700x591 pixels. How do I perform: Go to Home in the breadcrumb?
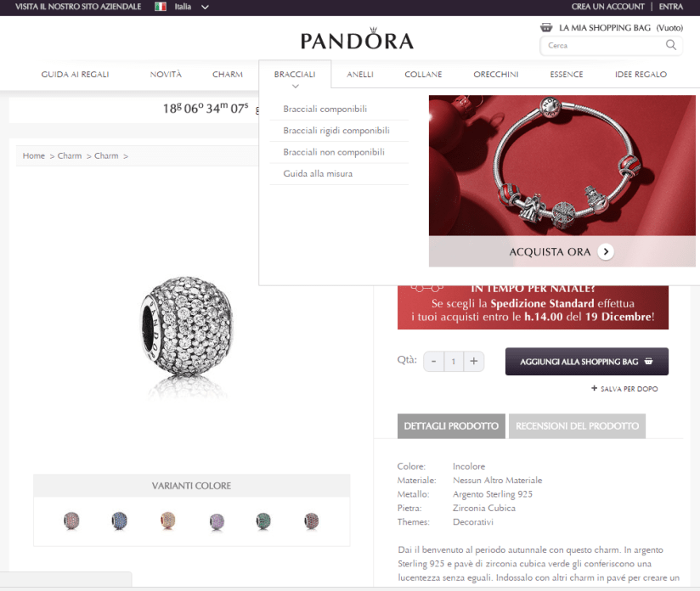[33, 155]
